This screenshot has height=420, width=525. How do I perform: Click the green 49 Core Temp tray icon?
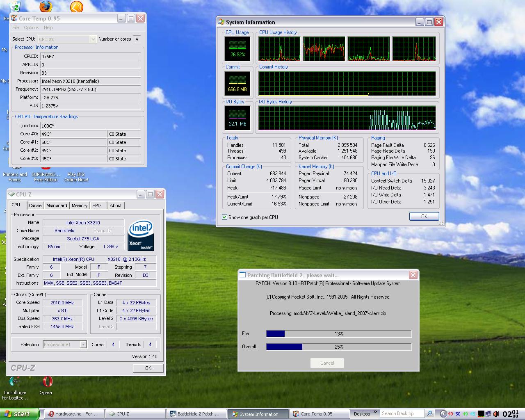pyautogui.click(x=465, y=414)
